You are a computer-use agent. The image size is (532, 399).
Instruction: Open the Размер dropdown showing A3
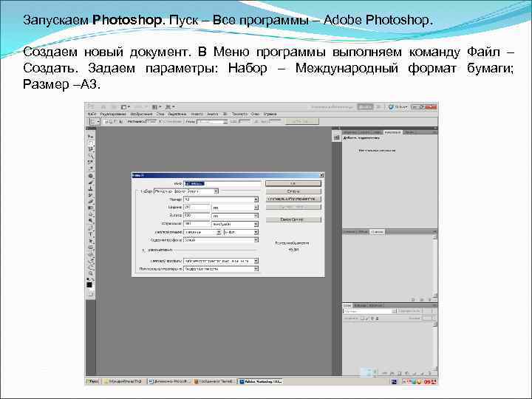click(220, 199)
